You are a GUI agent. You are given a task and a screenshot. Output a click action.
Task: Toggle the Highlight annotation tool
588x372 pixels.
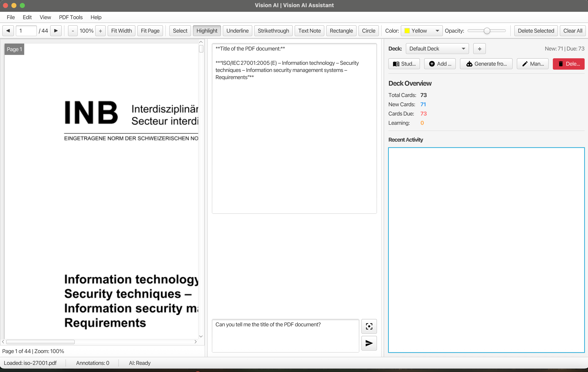click(207, 31)
